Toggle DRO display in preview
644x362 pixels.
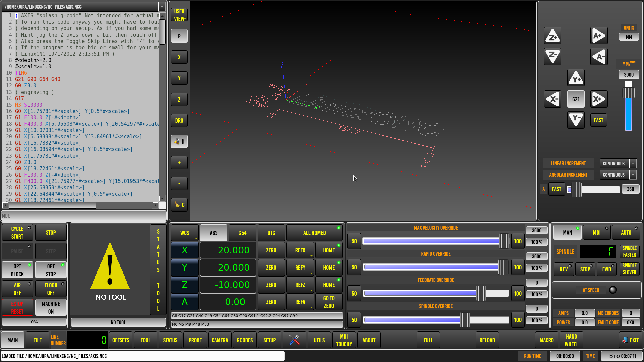179,121
